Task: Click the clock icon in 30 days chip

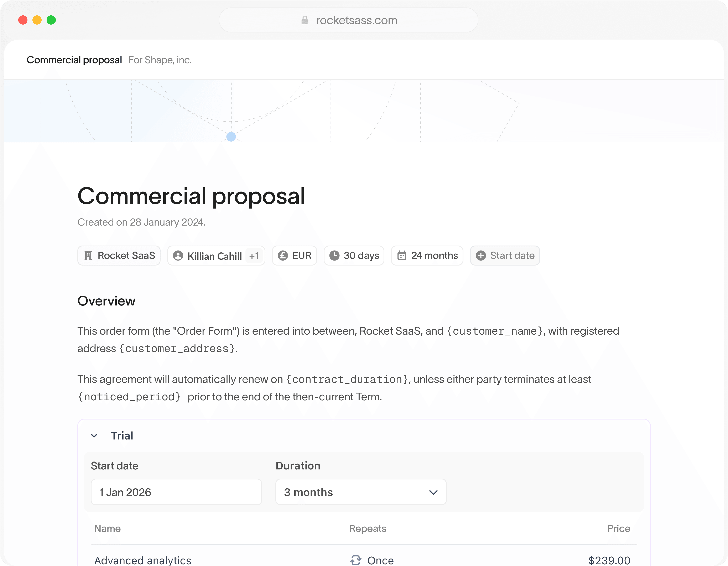Action: pyautogui.click(x=334, y=256)
